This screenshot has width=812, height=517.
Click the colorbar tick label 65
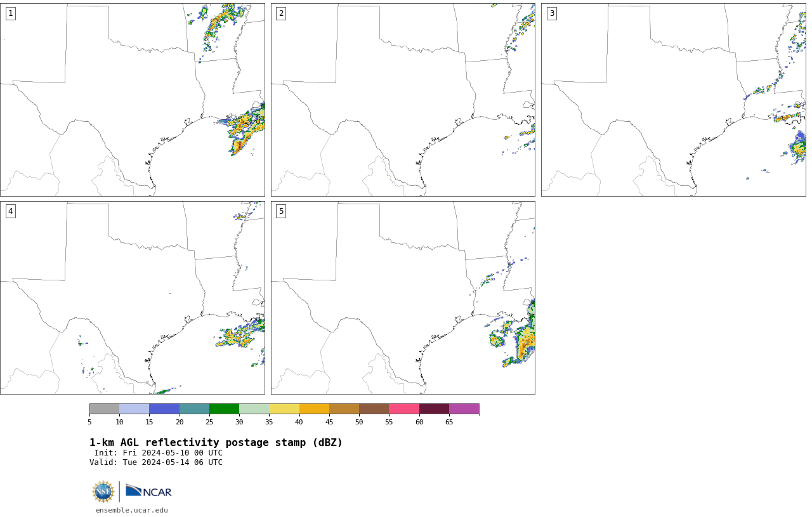[x=449, y=422]
